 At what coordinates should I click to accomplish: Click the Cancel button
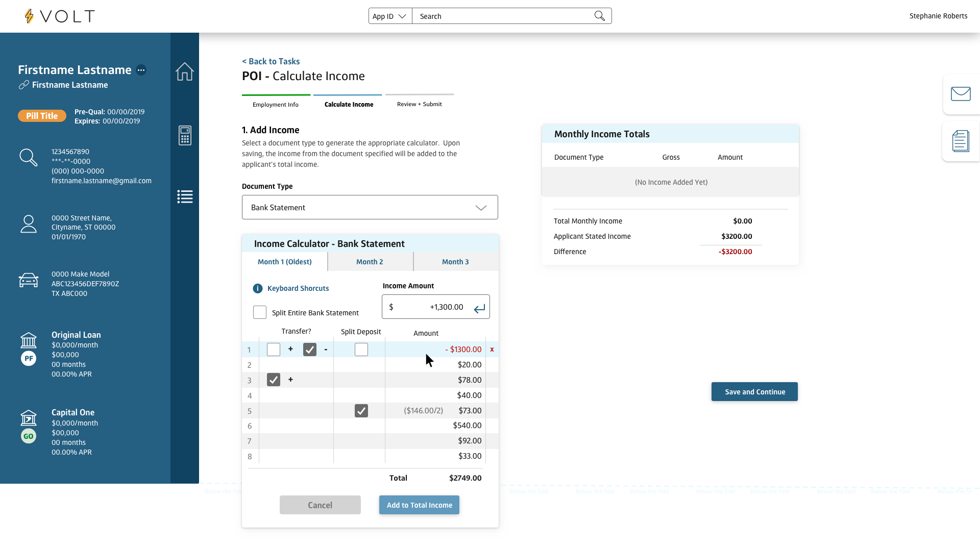(320, 505)
